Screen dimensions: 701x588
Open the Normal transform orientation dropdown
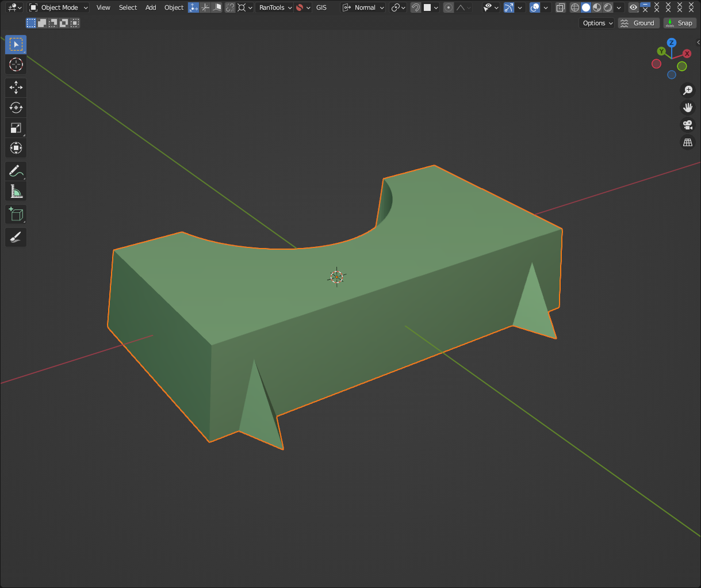363,7
